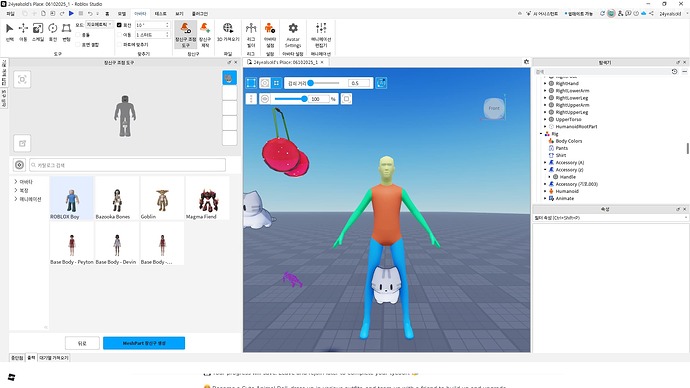
Task: Select the Magma Fiend avatar thumbnail
Action: point(207,198)
